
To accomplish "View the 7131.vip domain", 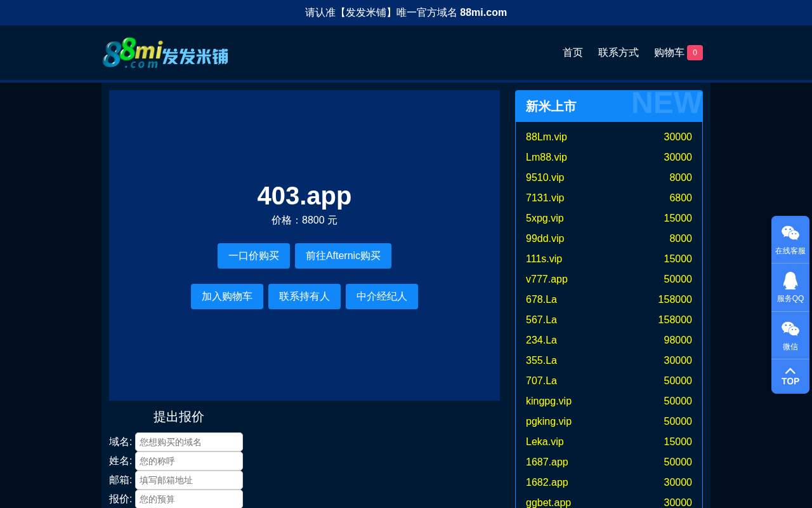I will (x=545, y=198).
